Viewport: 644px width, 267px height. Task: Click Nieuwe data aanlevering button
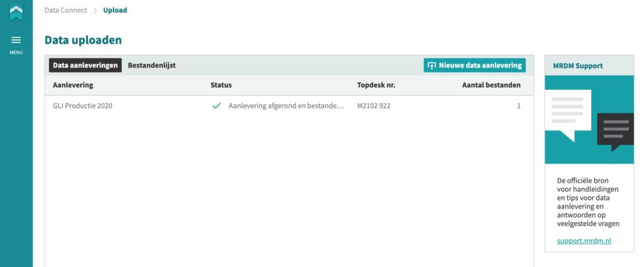(x=474, y=65)
